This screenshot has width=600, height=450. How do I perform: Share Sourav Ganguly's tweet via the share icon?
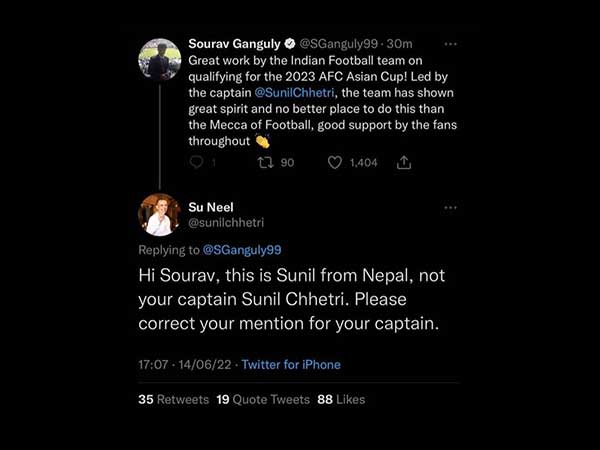pos(404,162)
